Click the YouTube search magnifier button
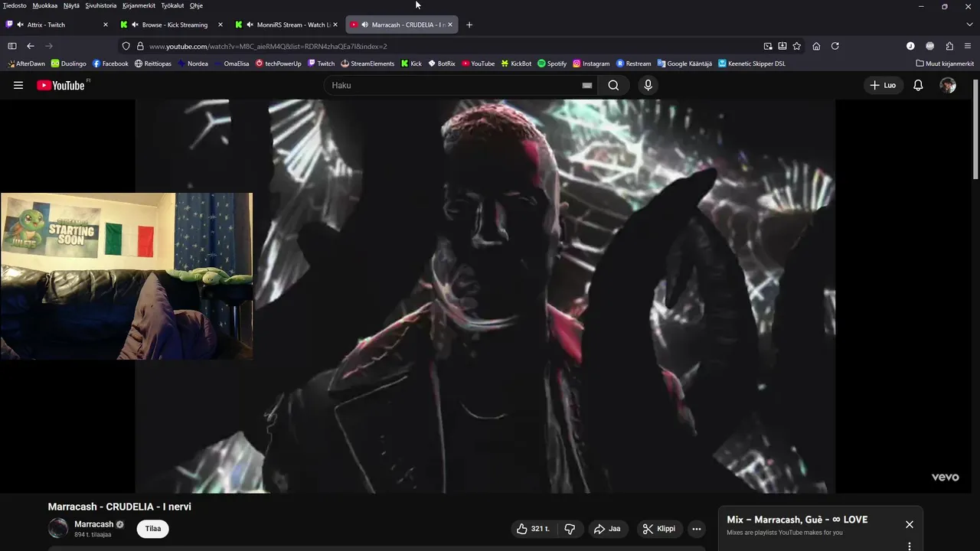980x551 pixels. pyautogui.click(x=613, y=86)
